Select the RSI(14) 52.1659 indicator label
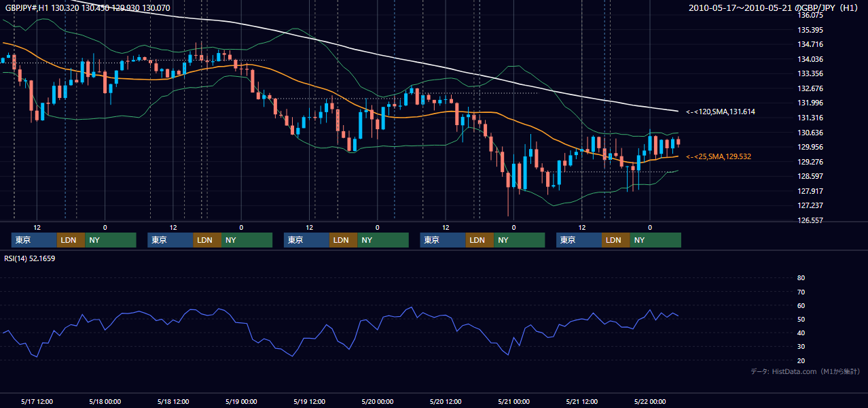The image size is (868, 408). (30, 258)
